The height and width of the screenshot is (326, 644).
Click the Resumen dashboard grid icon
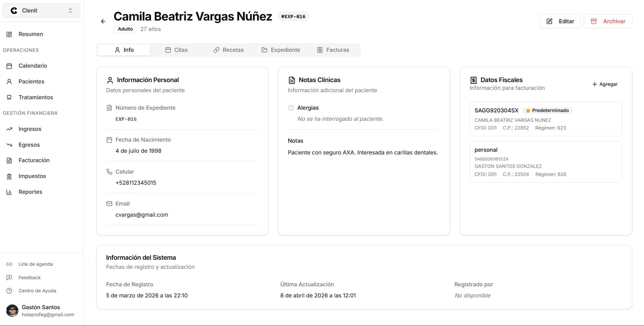point(9,34)
